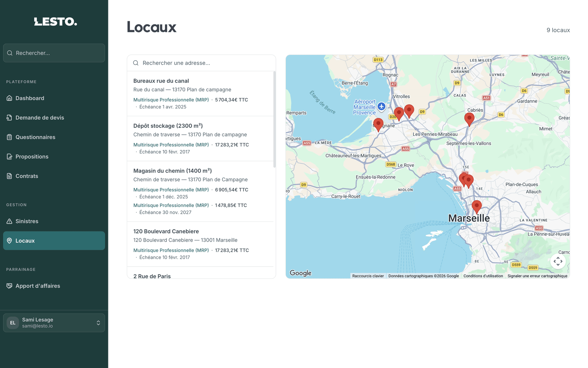This screenshot has width=588, height=368.
Task: Click the Propositions edit icon
Action: pos(9,156)
